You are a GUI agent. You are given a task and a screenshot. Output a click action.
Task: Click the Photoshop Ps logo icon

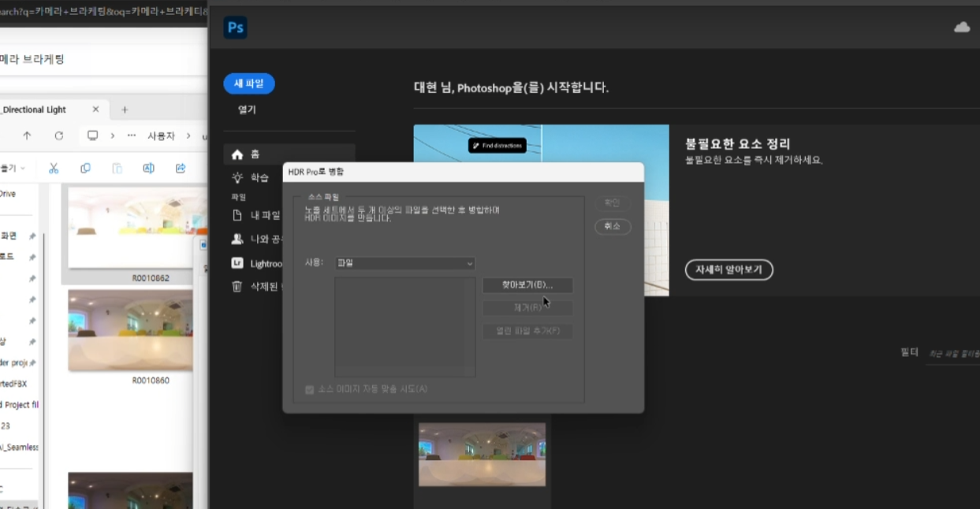(235, 28)
